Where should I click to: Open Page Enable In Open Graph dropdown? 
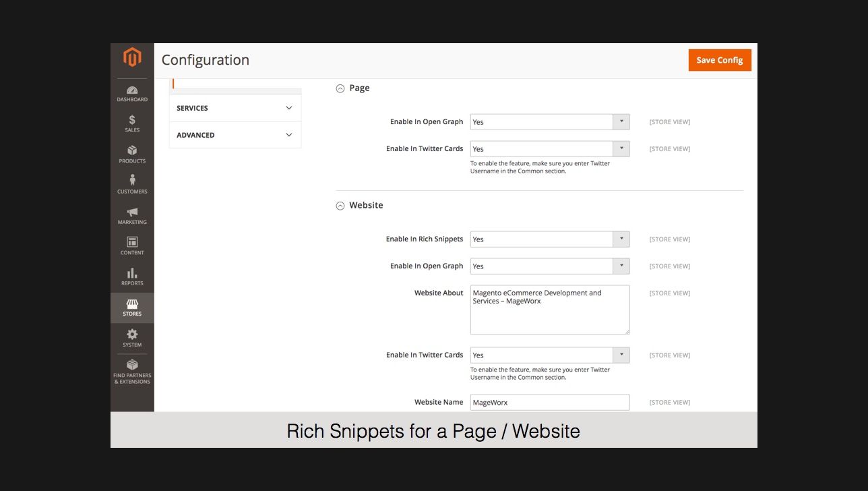549,122
